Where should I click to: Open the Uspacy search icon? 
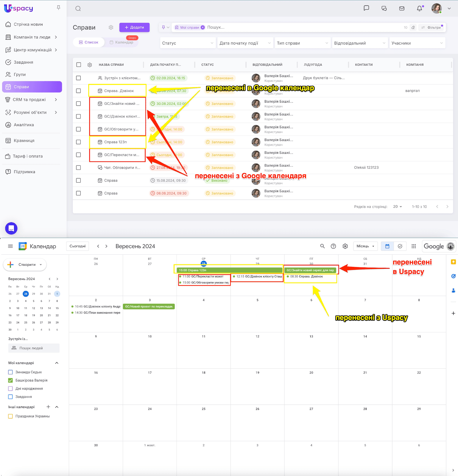coord(78,9)
